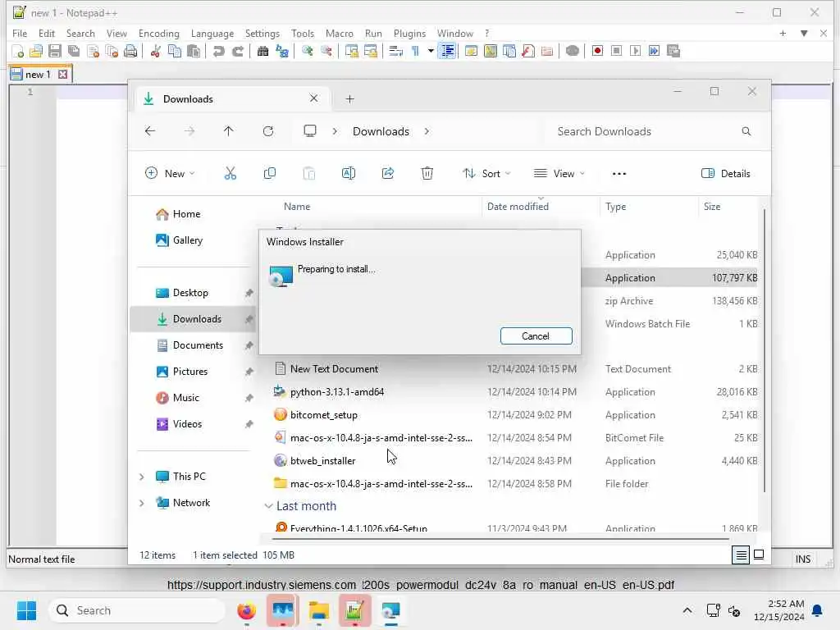Screen dimensions: 840x630
Task: Click the Zoom Out icon in Notepad++ toolbar
Action: (326, 52)
